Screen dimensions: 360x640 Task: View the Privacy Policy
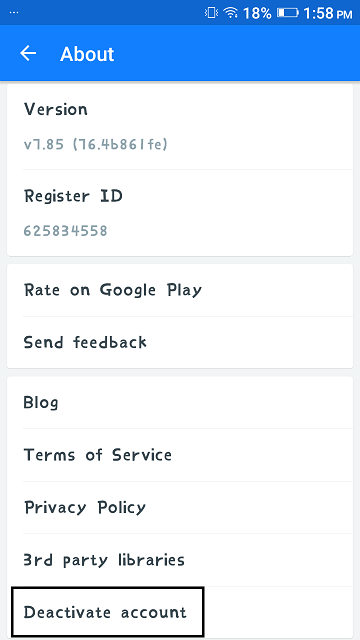tap(180, 507)
